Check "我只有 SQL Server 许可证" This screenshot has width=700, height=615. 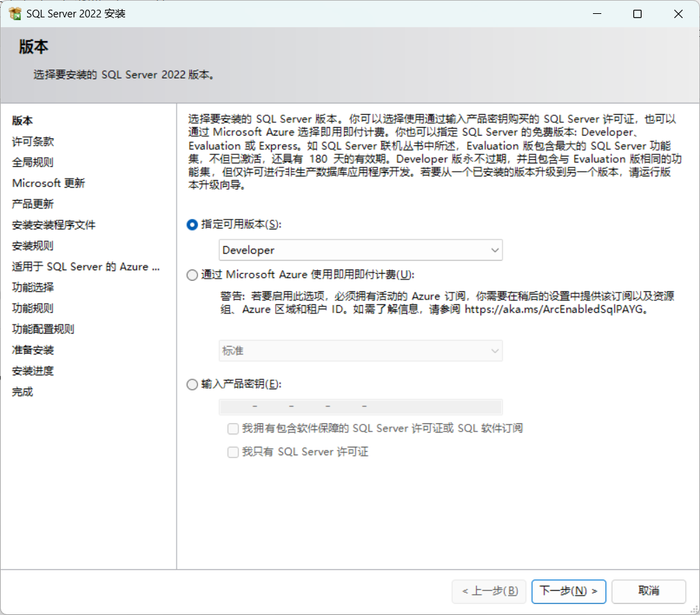(233, 452)
